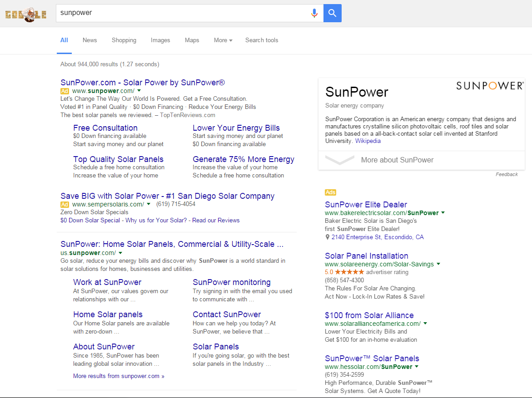532x398 pixels.
Task: Click Zero Down Solar Specials text
Action: [x=94, y=212]
